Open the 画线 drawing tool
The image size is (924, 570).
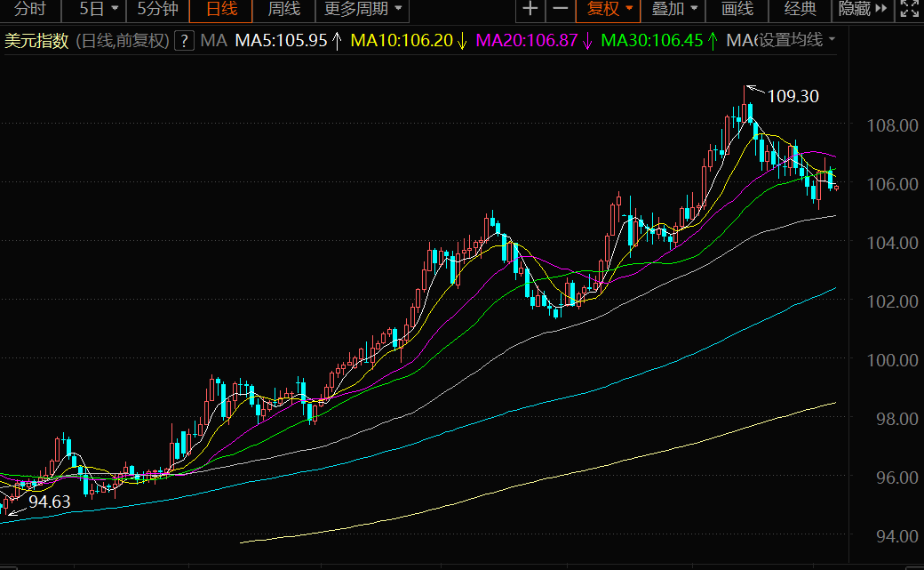(x=737, y=10)
